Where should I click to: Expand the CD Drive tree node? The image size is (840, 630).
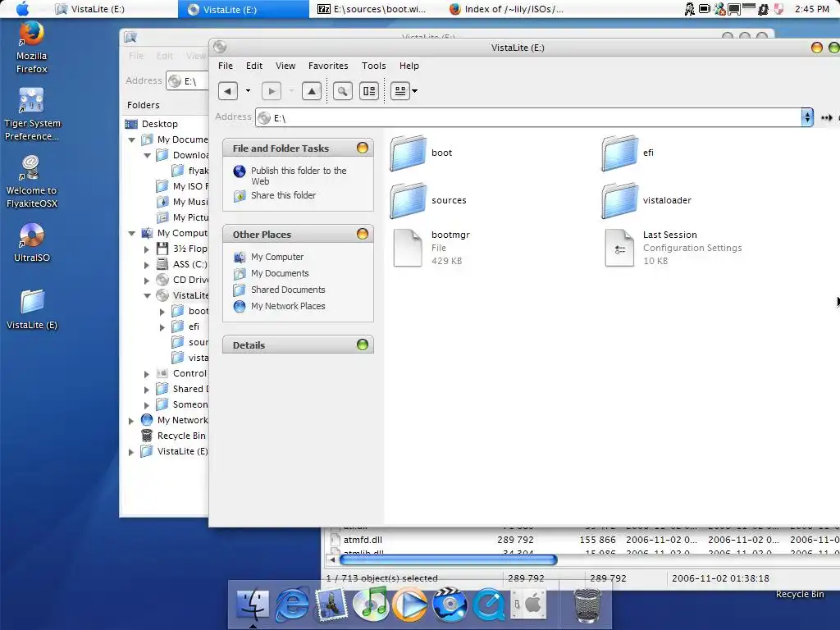147,281
